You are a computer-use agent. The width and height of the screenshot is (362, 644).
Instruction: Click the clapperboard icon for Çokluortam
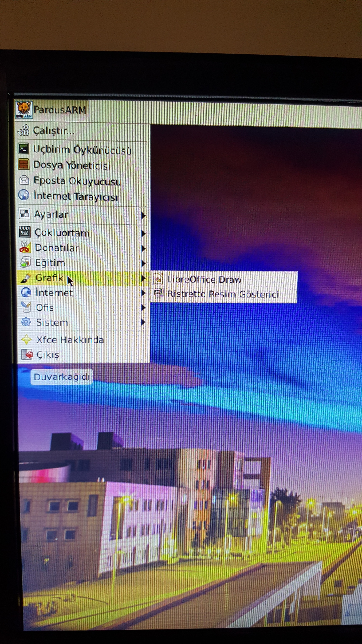[25, 232]
